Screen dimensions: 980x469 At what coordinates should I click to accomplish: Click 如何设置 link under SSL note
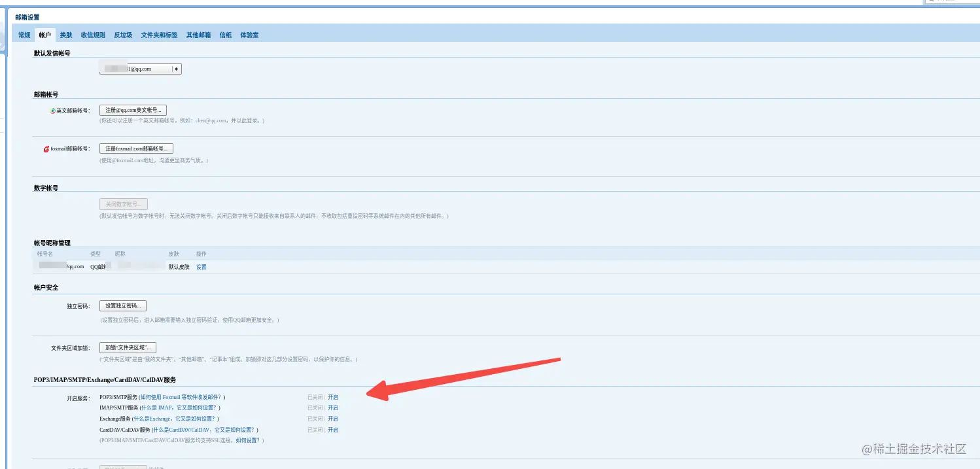247,440
